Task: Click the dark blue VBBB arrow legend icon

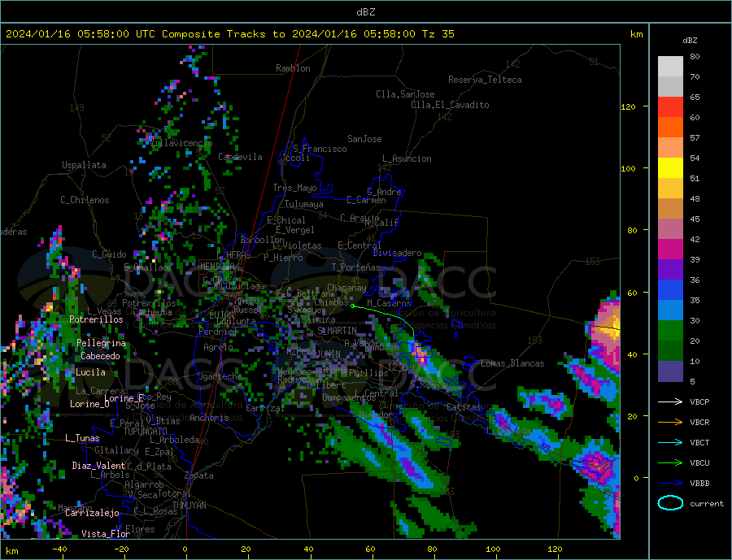Action: coord(670,484)
